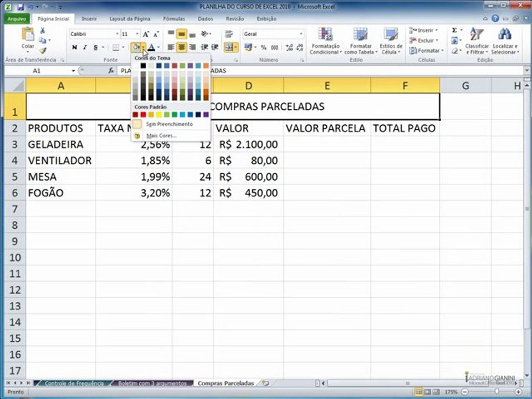Screen dimensions: 532x399
Task: Open the Calibri font name dropdown
Action: click(x=117, y=34)
